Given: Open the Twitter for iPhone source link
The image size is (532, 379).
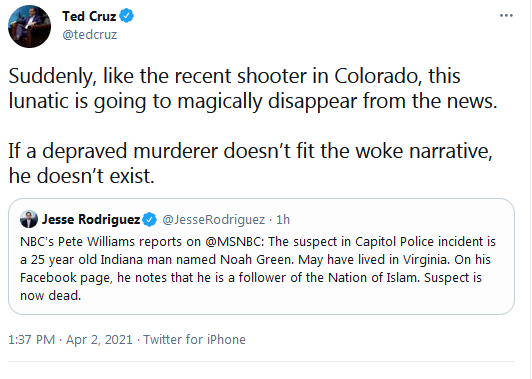Looking at the screenshot, I should tap(194, 339).
